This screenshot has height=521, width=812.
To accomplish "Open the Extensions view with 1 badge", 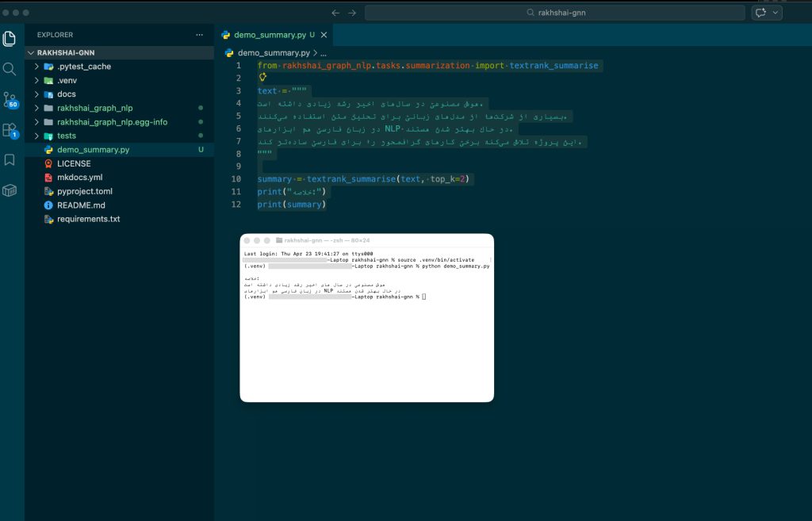I will 10,130.
